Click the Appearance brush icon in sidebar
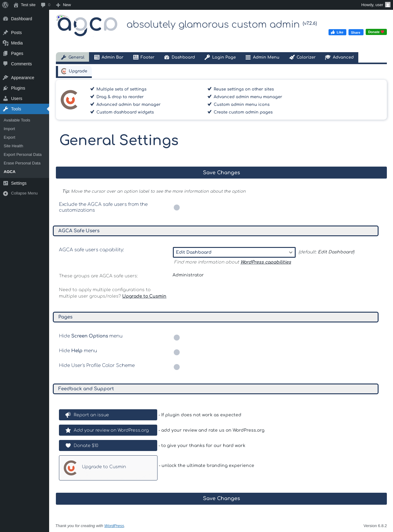The image size is (393, 532). [6, 78]
